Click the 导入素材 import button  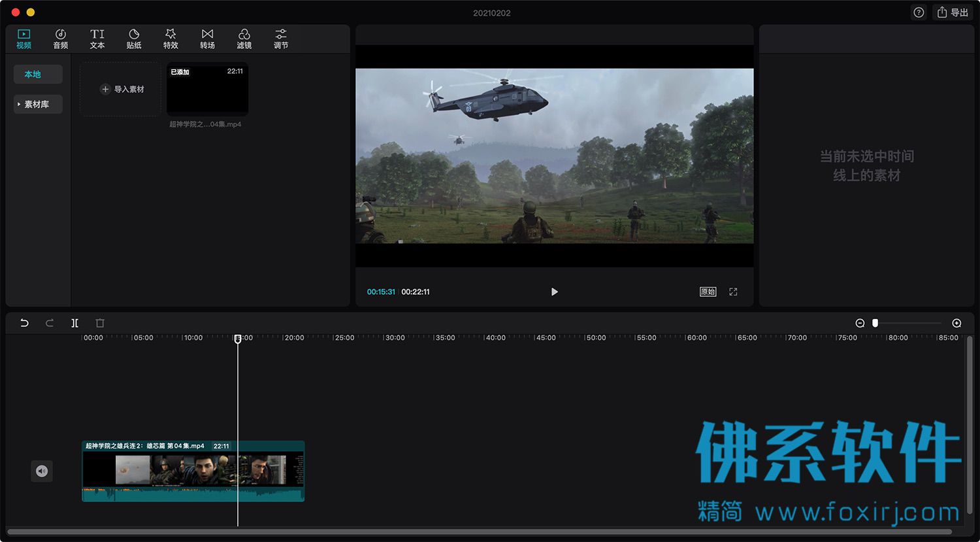pyautogui.click(x=121, y=90)
